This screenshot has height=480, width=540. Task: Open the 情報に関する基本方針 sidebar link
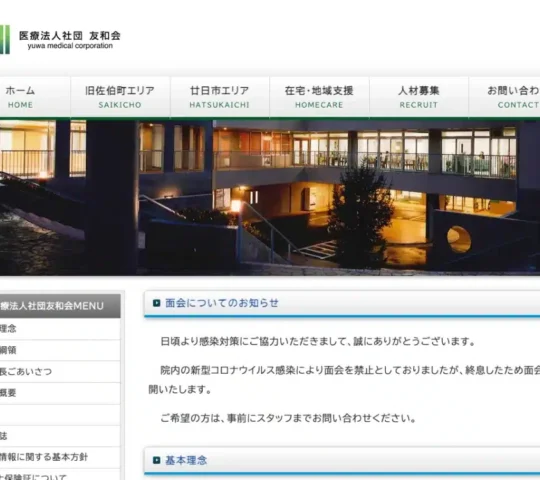click(60, 457)
